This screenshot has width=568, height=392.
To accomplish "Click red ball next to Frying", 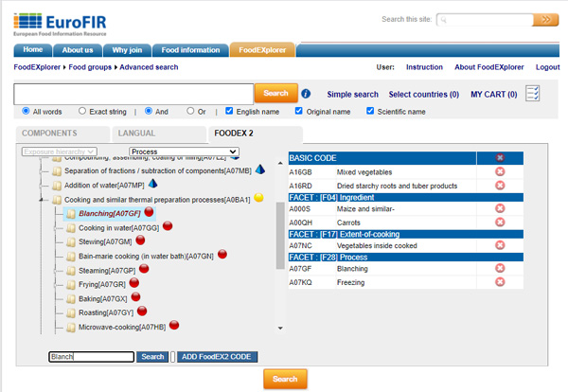I will click(x=134, y=283).
